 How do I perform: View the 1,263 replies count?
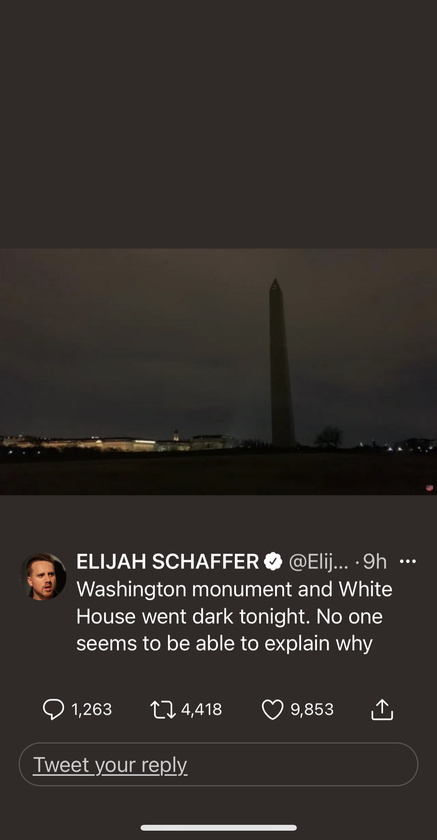(92, 710)
